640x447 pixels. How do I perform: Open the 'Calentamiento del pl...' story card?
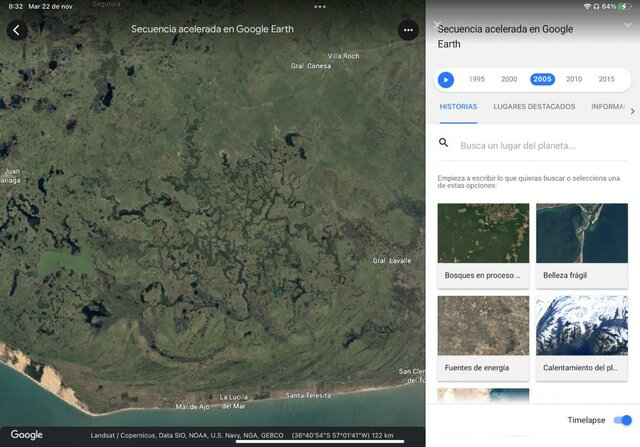click(x=582, y=338)
